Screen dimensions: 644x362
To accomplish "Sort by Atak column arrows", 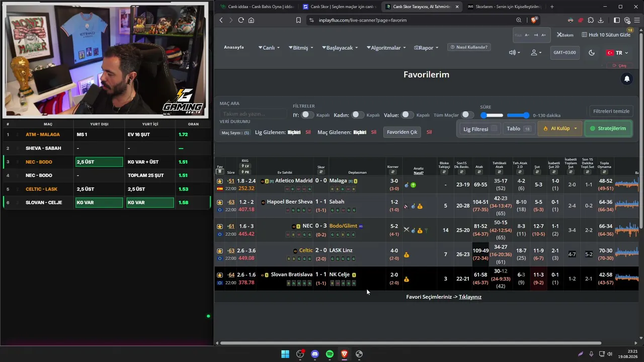I will pyautogui.click(x=479, y=172).
